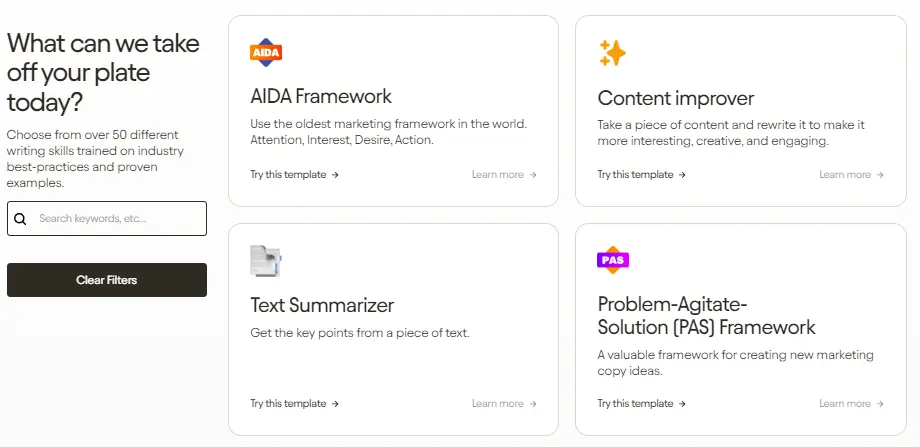
Task: Click the Text Summarizer document icon
Action: pos(266,261)
